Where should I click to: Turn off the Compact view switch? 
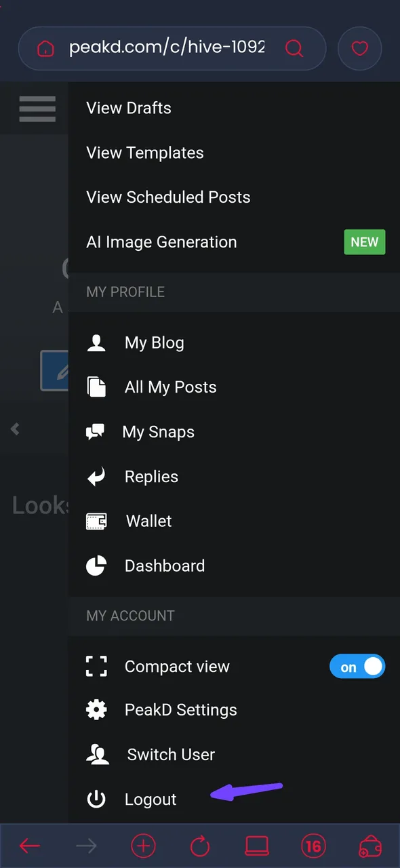pos(357,667)
